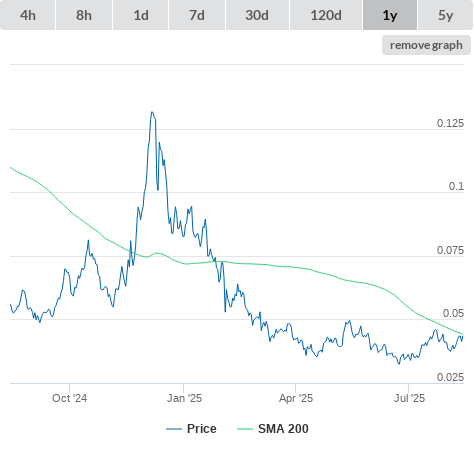This screenshot has width=474, height=455.
Task: Click the price line's highest peak
Action: coord(152,112)
